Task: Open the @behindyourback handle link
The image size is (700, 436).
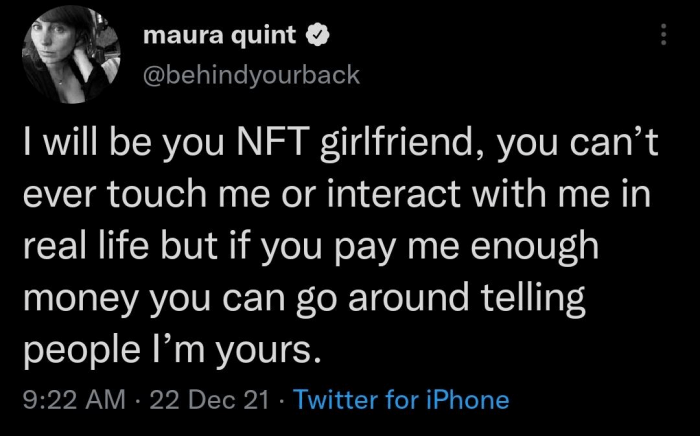Action: (x=252, y=75)
